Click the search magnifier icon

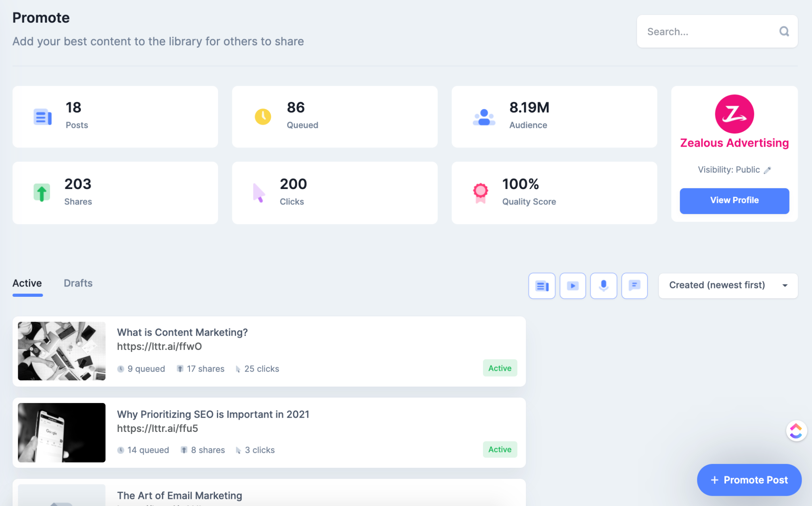click(x=784, y=31)
